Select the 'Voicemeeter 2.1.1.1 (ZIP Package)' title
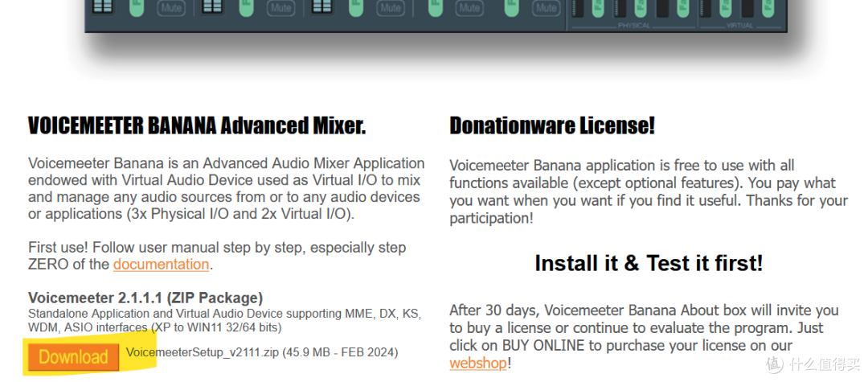The width and height of the screenshot is (868, 382). point(145,298)
